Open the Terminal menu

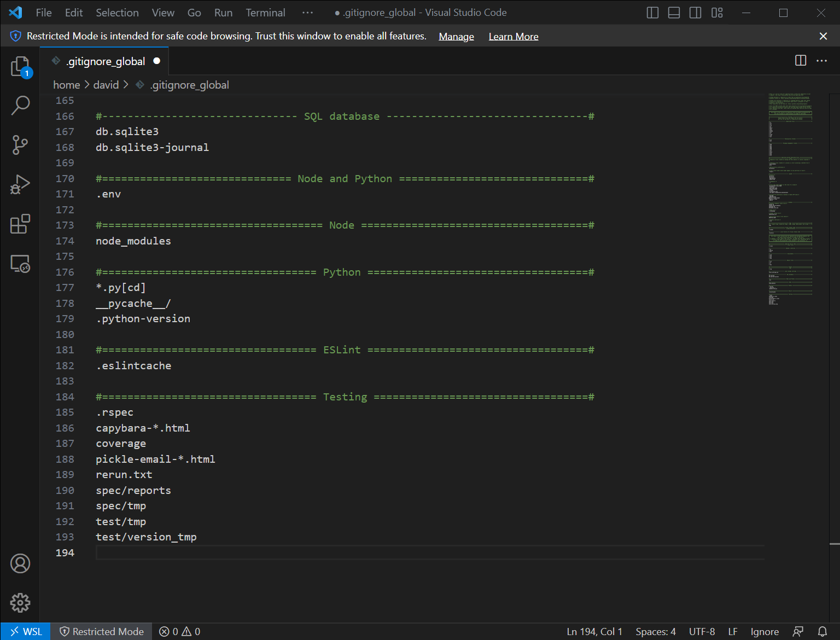tap(265, 12)
